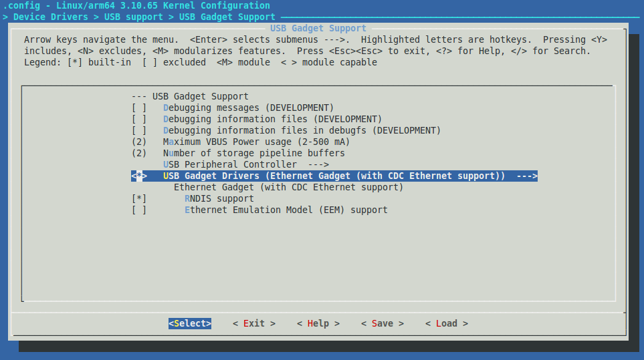This screenshot has height=360, width=644.
Task: Open USB Peripheral Controller submenu
Action: [x=246, y=164]
